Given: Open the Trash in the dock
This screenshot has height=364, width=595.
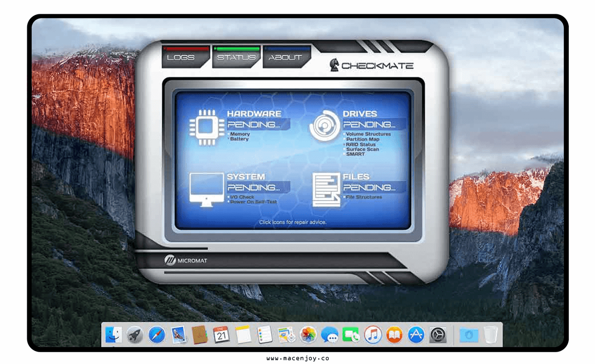Looking at the screenshot, I should point(490,335).
